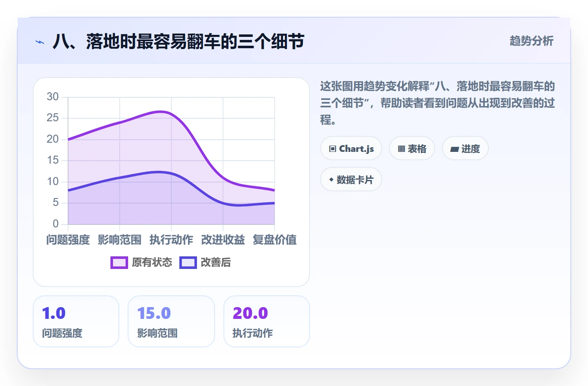Viewport: 588px width, 386px height.
Task: Click the y-axis value 15
Action: (x=53, y=160)
